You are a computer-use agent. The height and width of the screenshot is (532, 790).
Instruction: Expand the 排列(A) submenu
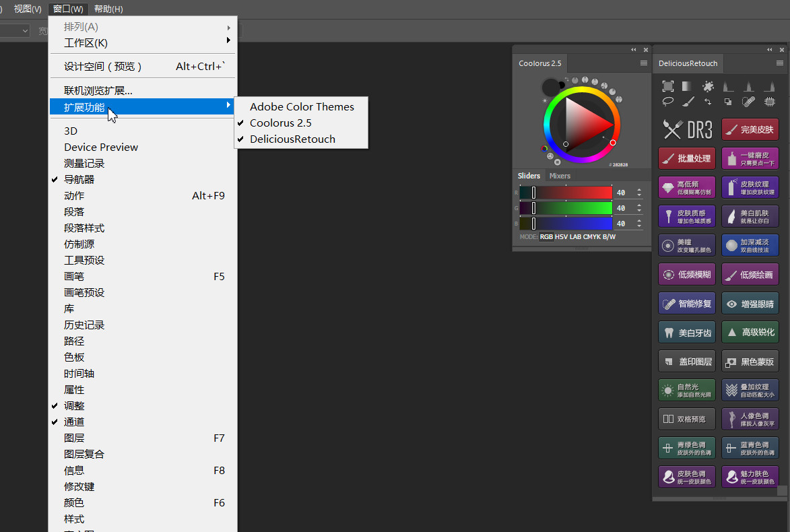143,27
